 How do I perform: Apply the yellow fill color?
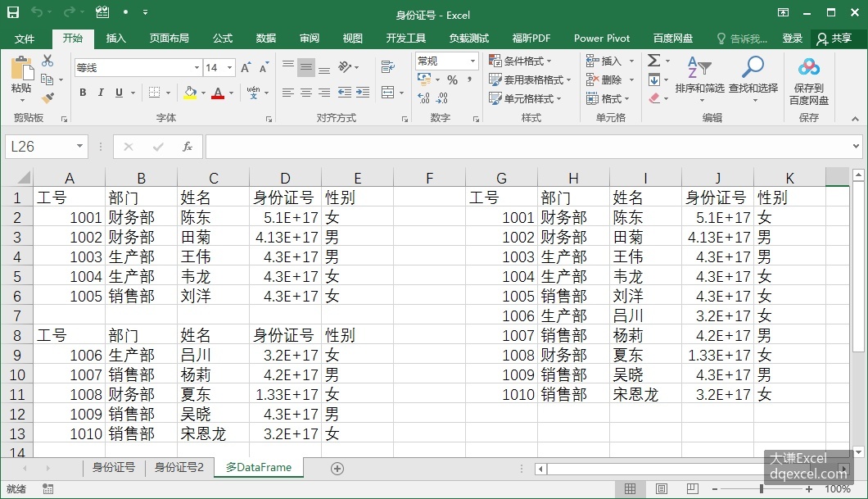[191, 93]
